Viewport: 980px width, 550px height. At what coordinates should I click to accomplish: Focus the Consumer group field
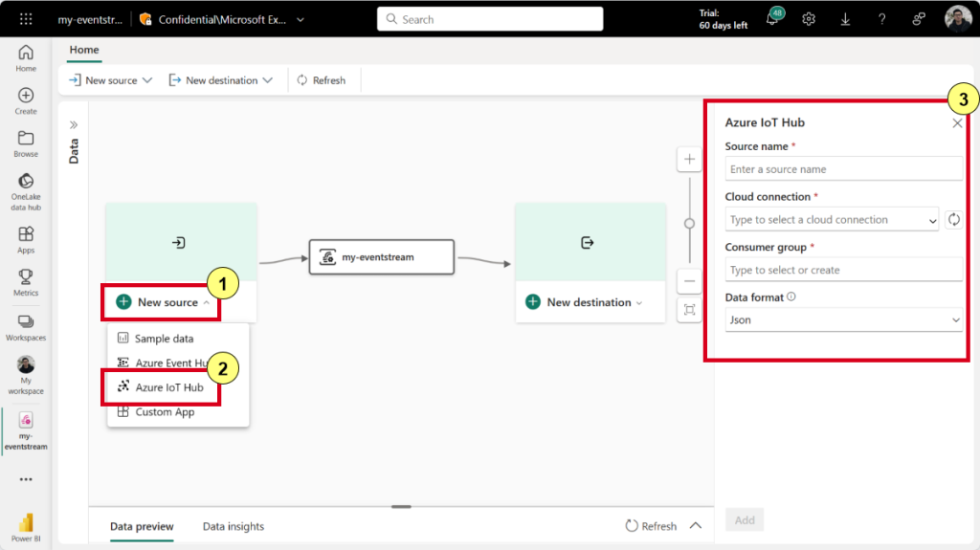pyautogui.click(x=843, y=270)
